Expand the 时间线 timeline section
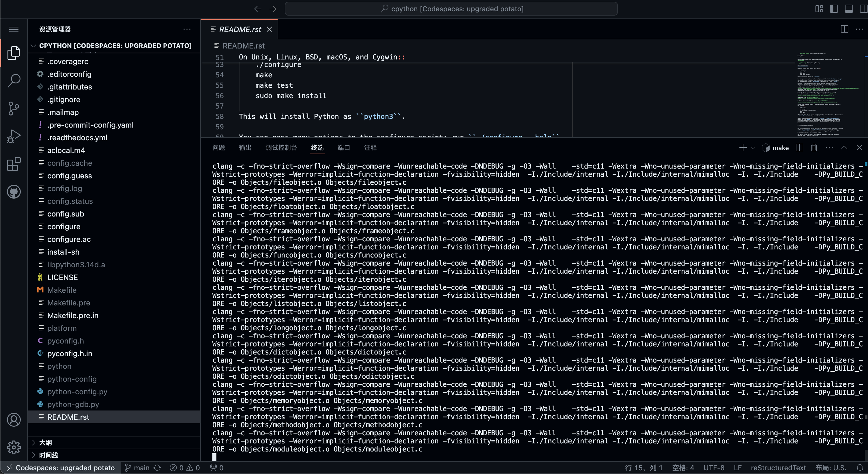 [48, 455]
